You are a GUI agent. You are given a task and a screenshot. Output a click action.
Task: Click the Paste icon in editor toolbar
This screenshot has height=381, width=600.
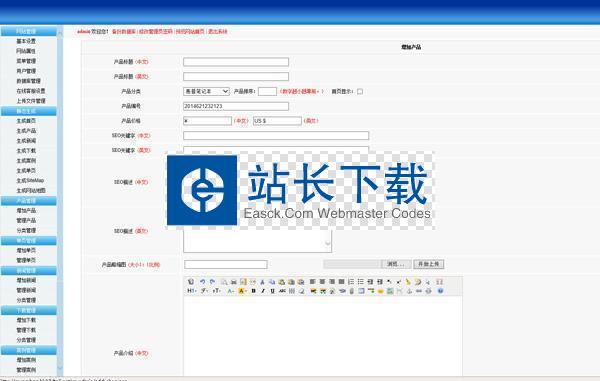(281, 282)
